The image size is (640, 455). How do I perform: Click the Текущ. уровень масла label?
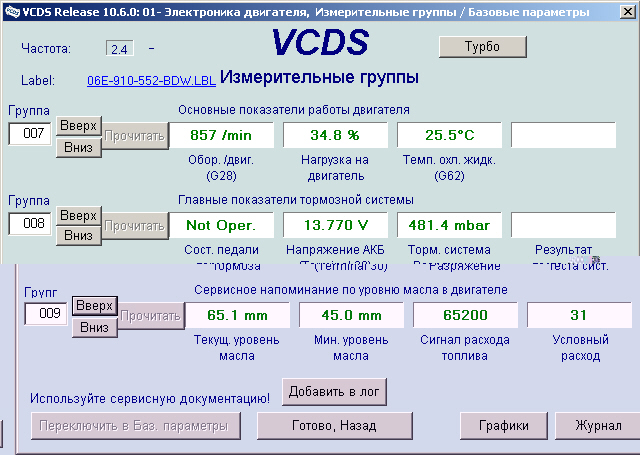point(237,348)
